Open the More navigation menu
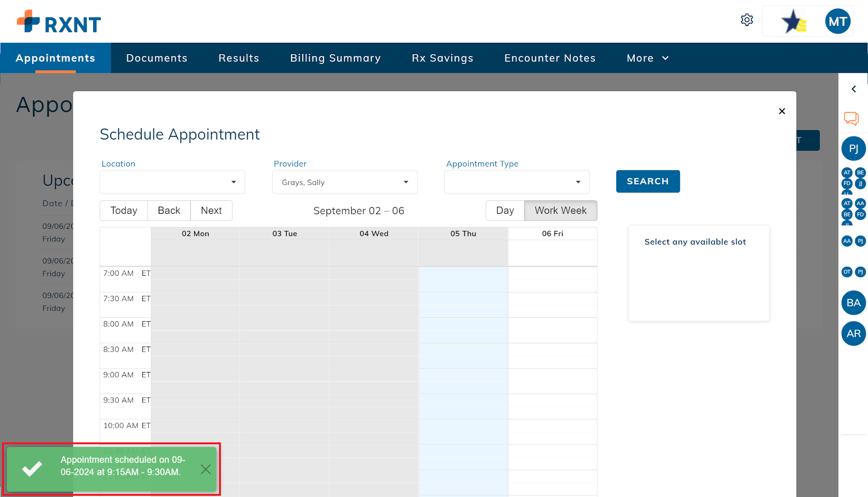868x497 pixels. 647,58
